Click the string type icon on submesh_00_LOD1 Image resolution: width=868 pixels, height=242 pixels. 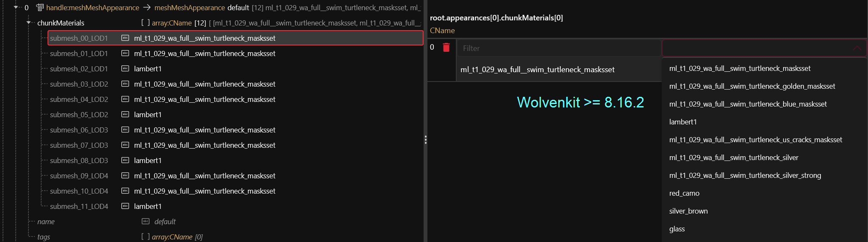click(x=125, y=38)
